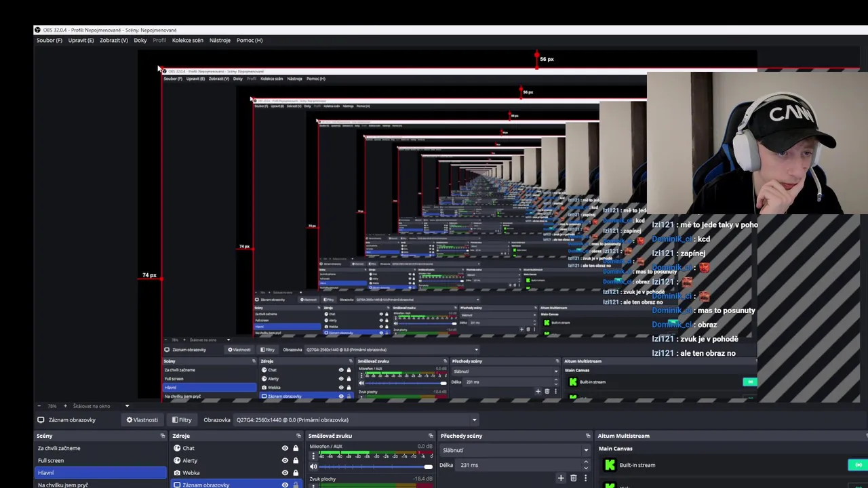Select the Full screen scene
Image resolution: width=868 pixels, height=488 pixels.
[100, 460]
